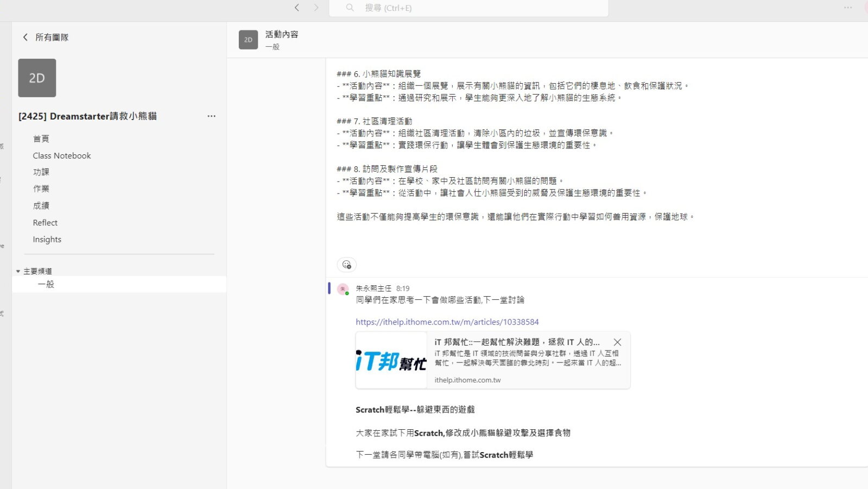Select the Insights menu item
This screenshot has width=868, height=489.
coord(47,239)
